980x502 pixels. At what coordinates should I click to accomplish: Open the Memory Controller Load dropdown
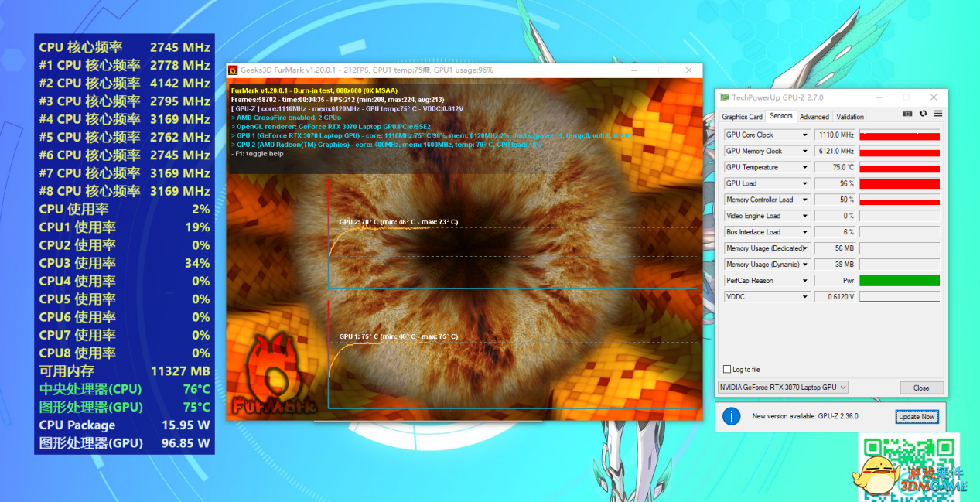804,200
